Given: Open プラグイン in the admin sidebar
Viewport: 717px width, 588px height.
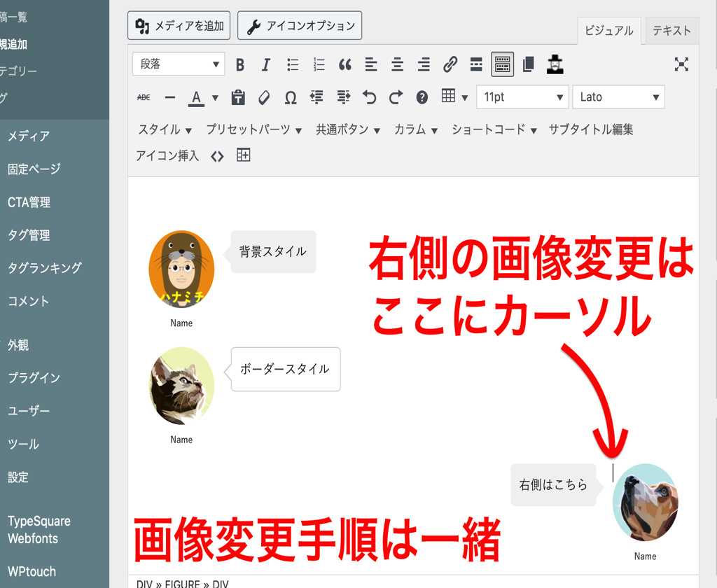Looking at the screenshot, I should pyautogui.click(x=34, y=378).
